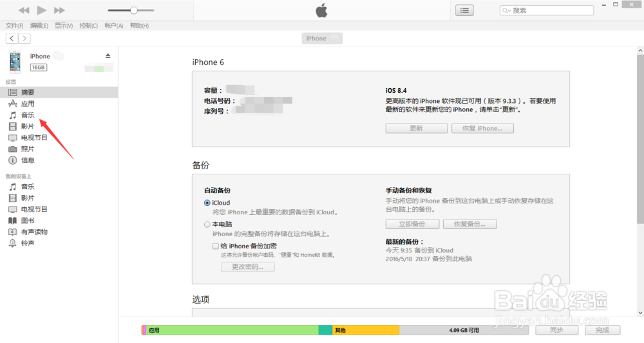Eject the iPhone device
644x343 pixels.
(108, 56)
